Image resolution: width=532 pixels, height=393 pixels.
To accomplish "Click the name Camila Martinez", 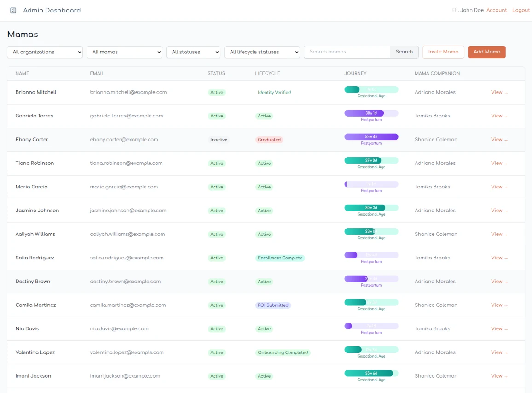I will point(35,305).
